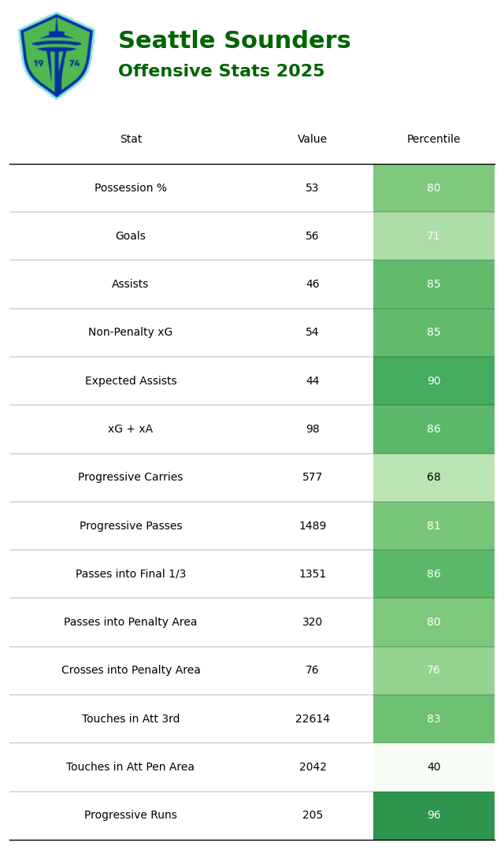
Task: Select the Passes into Penalty Area value 320
Action: click(x=313, y=622)
